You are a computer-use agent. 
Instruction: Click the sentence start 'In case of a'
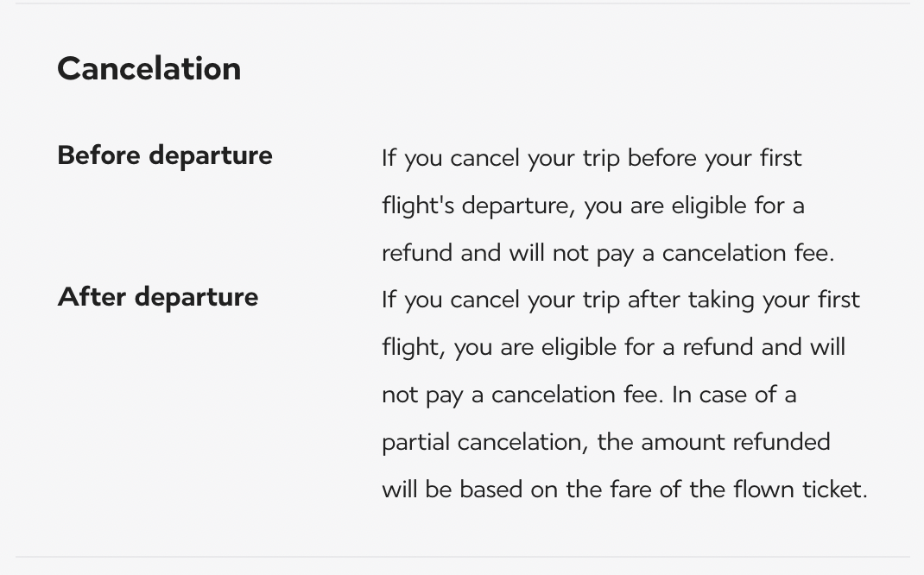click(x=733, y=395)
